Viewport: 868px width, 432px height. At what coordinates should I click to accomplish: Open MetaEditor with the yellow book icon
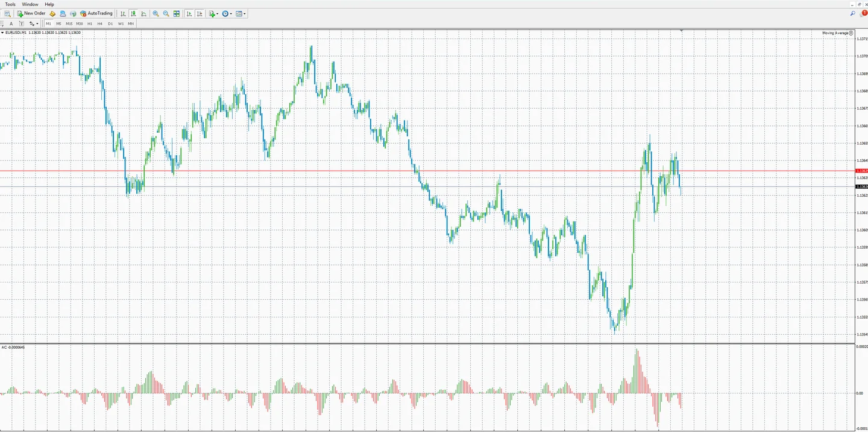click(x=52, y=13)
